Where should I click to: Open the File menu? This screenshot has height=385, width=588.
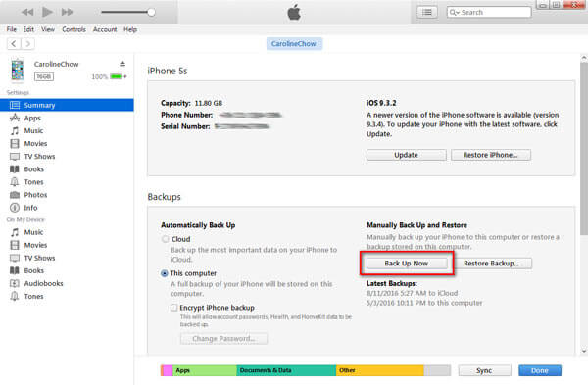click(11, 29)
